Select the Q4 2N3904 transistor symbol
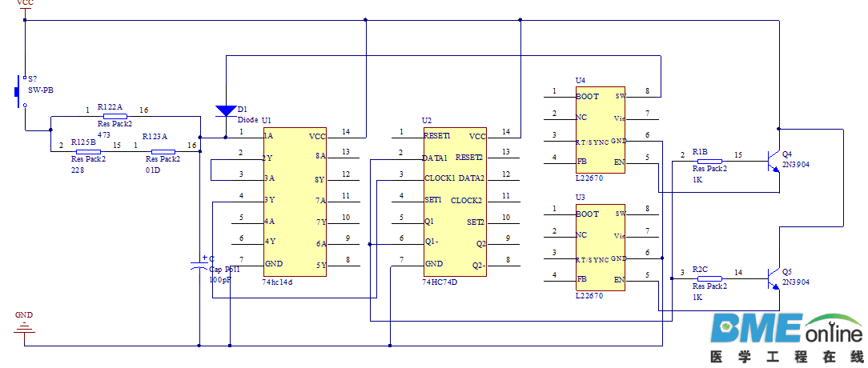 click(774, 160)
